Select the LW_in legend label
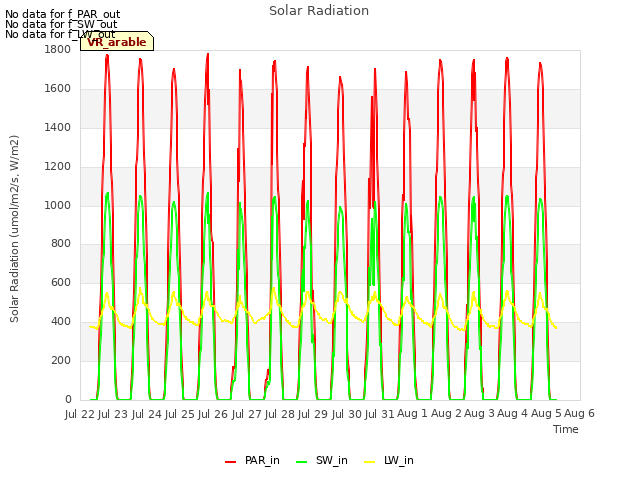The height and width of the screenshot is (480, 640). pos(399,460)
